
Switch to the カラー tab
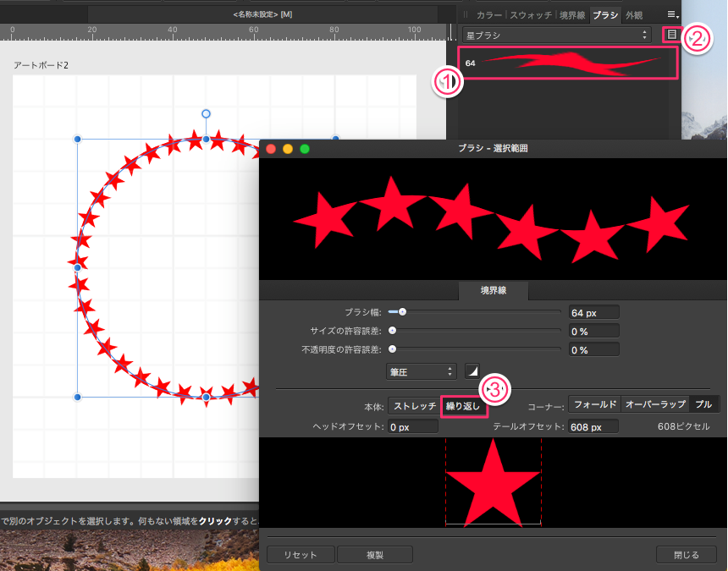(x=489, y=15)
